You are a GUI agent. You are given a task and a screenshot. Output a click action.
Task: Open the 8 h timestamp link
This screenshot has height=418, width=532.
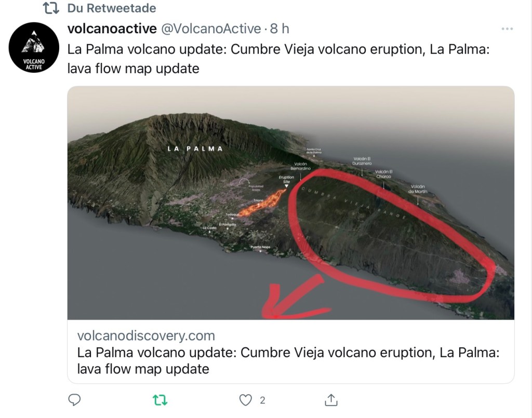click(280, 29)
